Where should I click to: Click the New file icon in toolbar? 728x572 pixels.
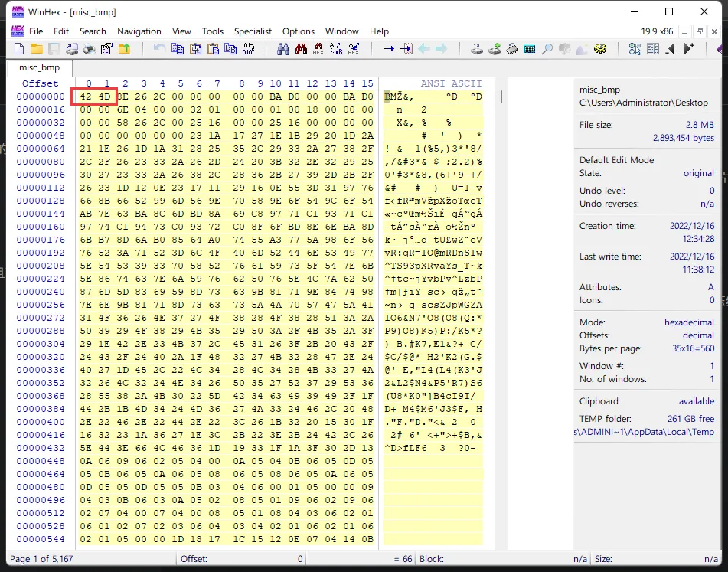(x=19, y=49)
